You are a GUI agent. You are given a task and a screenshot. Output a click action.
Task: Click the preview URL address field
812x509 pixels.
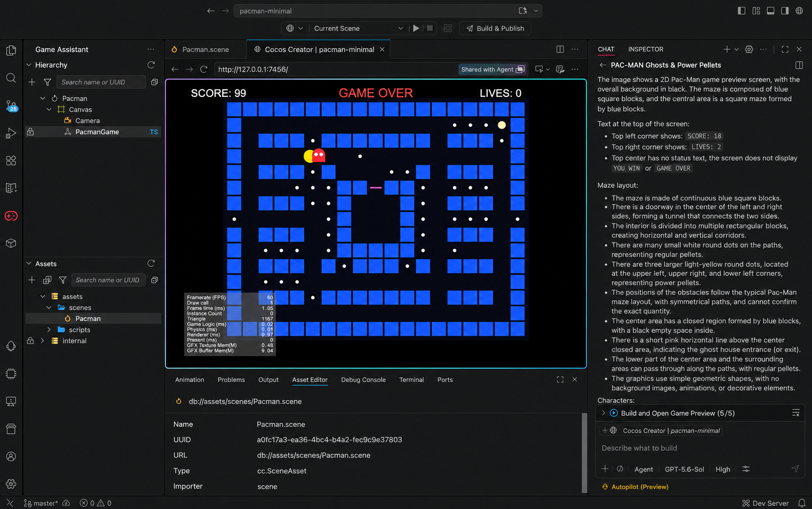[336, 69]
